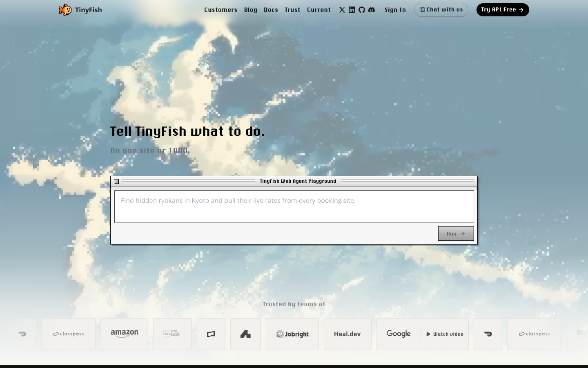The height and width of the screenshot is (368, 588).
Task: Click the Amazon logo card
Action: [x=125, y=334]
